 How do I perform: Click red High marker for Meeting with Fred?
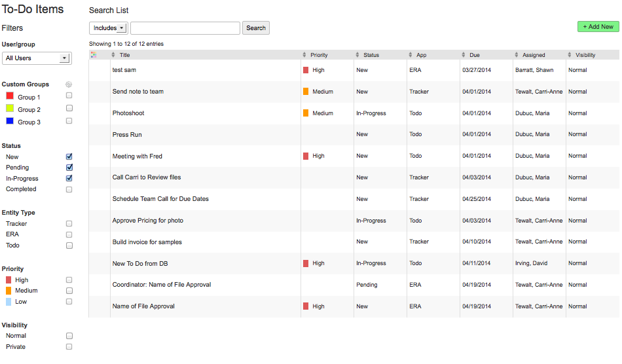(306, 156)
